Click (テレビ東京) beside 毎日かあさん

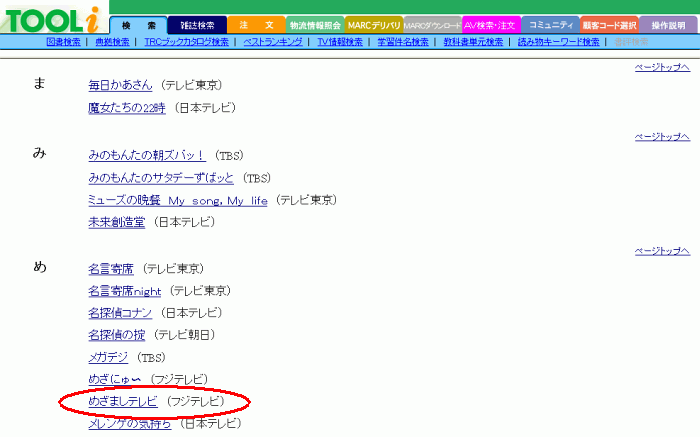pos(192,85)
